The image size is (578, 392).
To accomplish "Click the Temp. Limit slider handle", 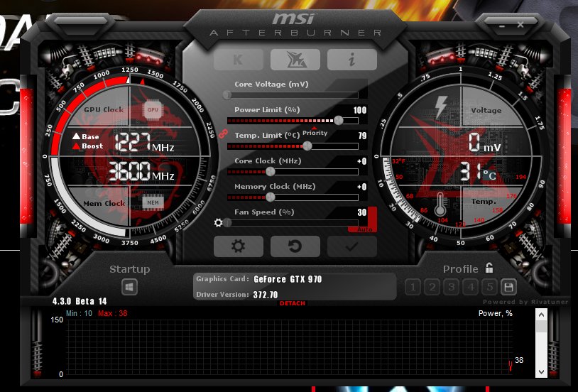I will click(307, 146).
